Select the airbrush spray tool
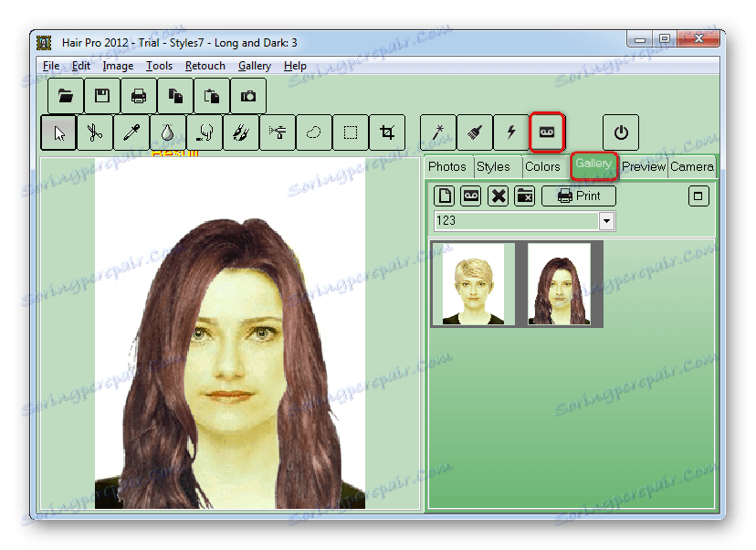The image size is (756, 550). coord(278,132)
